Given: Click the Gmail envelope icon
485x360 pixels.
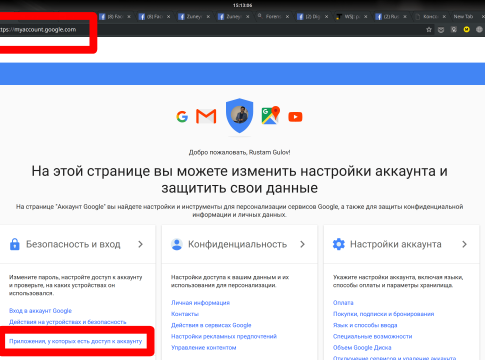Looking at the screenshot, I should coord(206,116).
